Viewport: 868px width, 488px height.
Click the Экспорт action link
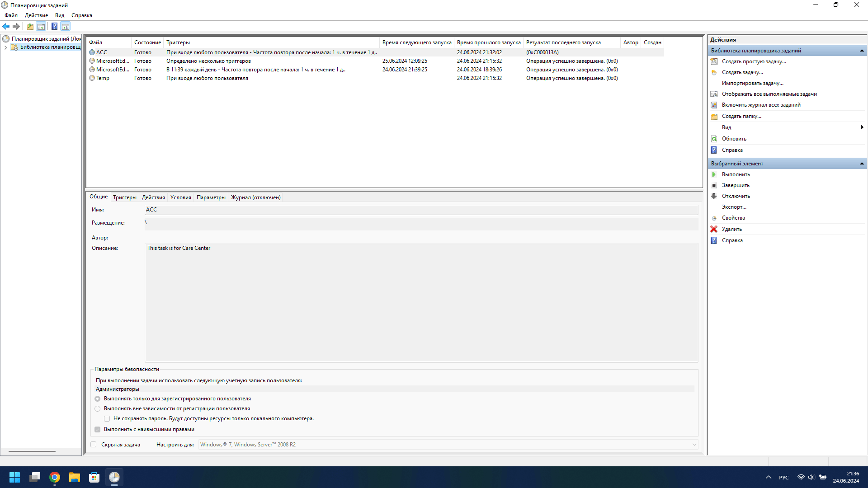(734, 207)
